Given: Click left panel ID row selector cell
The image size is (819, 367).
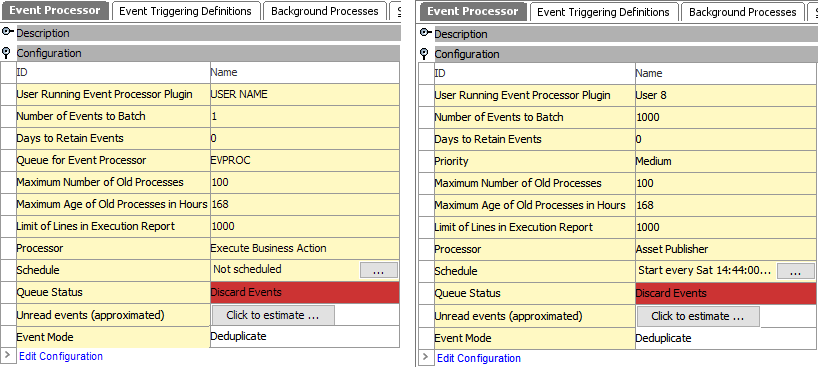Looking at the screenshot, I should click(8, 73).
